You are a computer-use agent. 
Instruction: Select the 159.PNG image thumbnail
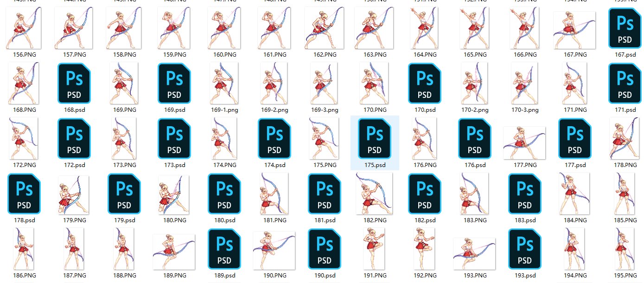pos(174,29)
